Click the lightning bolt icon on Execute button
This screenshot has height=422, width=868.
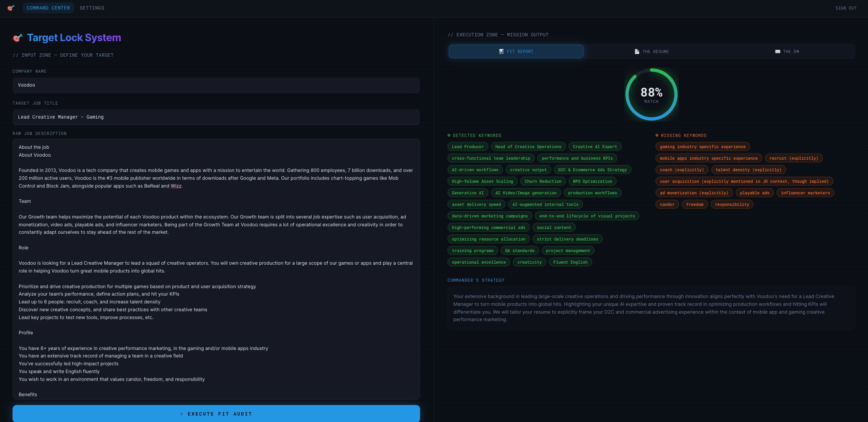tap(182, 414)
